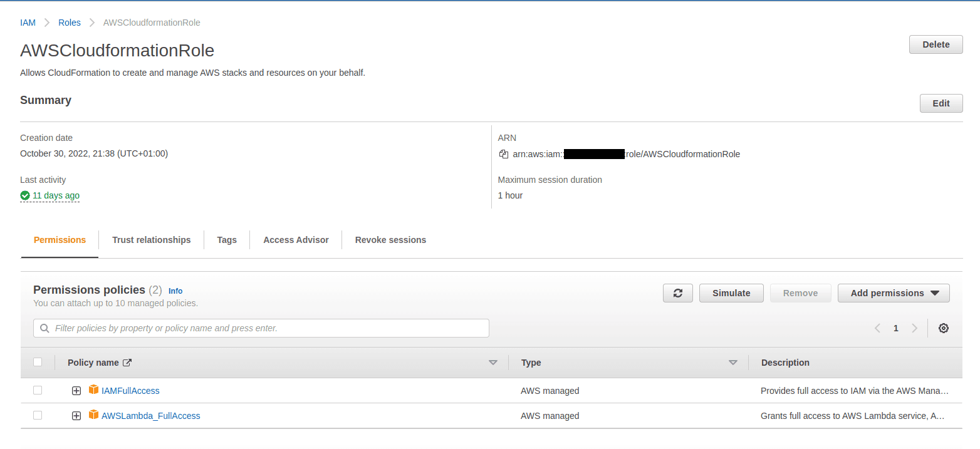Open the Revoke sessions tab
The image size is (980, 449).
390,240
